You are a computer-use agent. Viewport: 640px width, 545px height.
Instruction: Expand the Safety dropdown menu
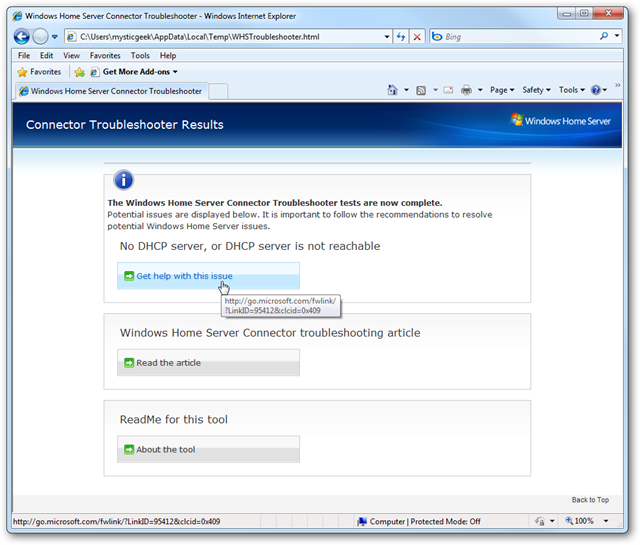click(x=536, y=90)
